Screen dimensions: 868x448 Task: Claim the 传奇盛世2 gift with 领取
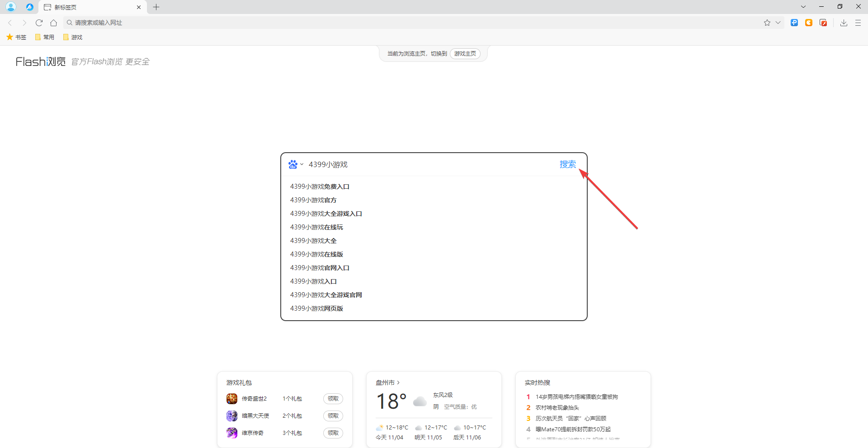(333, 399)
